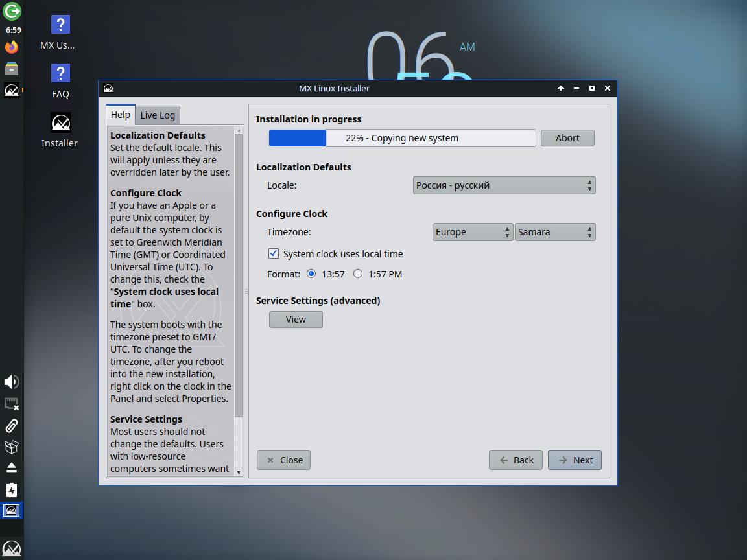Click the "Timezone:" label
747x560 pixels.
(x=289, y=232)
